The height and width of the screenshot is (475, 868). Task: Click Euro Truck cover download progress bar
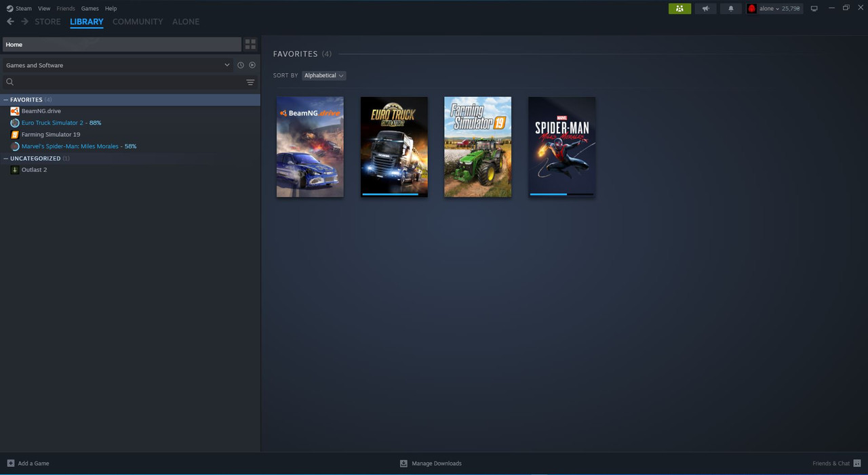click(394, 194)
